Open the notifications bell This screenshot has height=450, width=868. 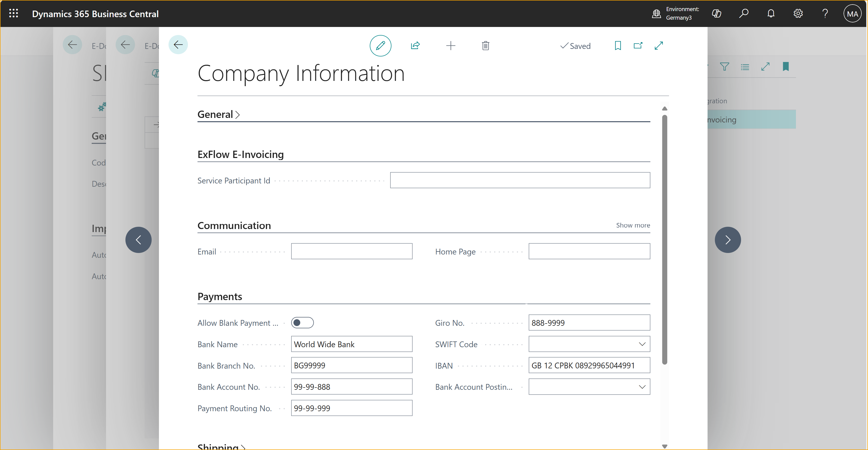(771, 14)
